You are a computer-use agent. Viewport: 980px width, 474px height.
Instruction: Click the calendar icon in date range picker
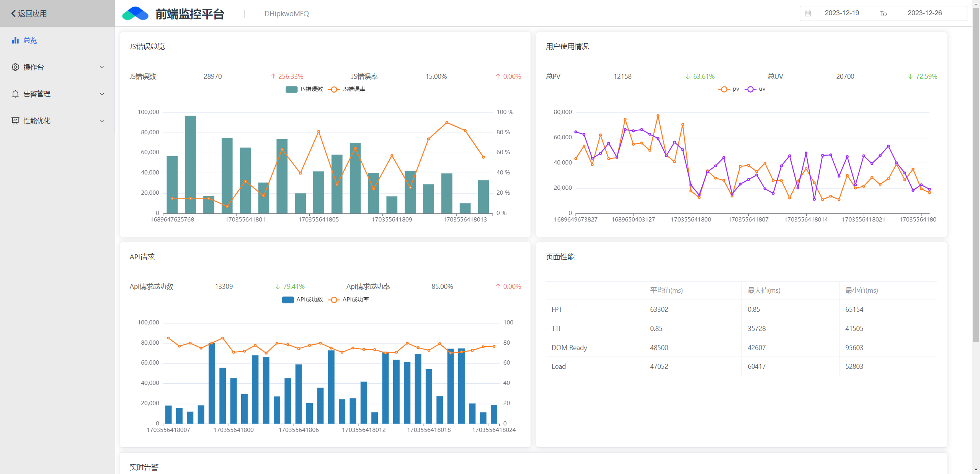808,13
